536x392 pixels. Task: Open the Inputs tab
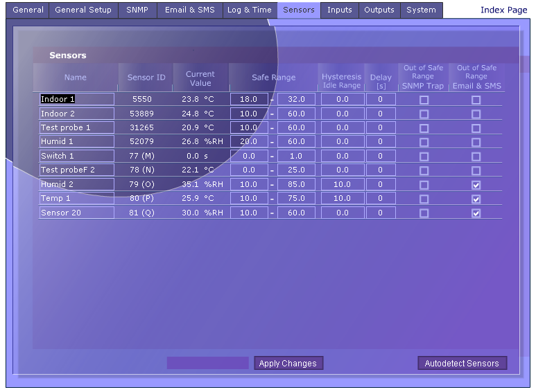[x=340, y=10]
